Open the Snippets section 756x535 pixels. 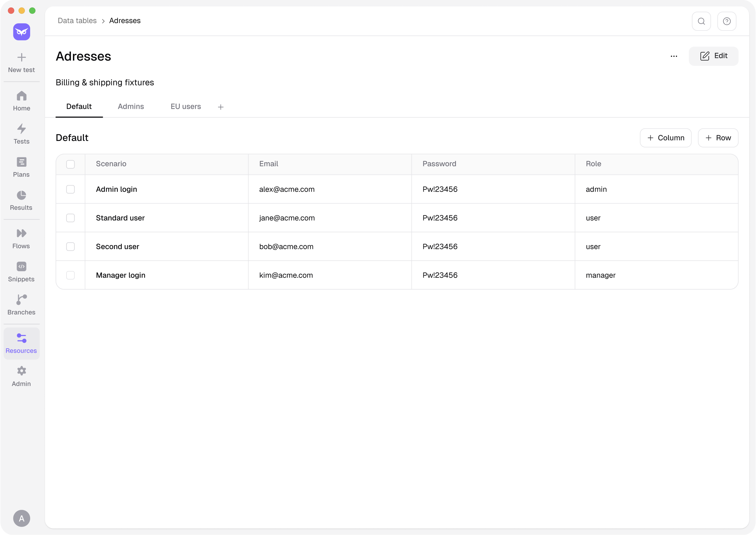pos(21,272)
